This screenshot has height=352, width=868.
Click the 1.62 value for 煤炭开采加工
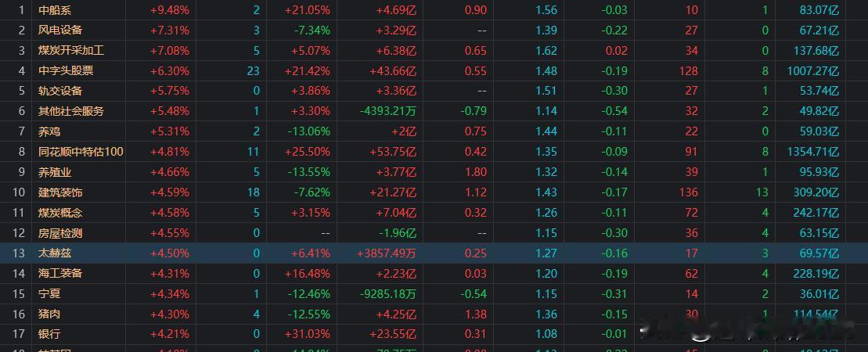pos(546,50)
